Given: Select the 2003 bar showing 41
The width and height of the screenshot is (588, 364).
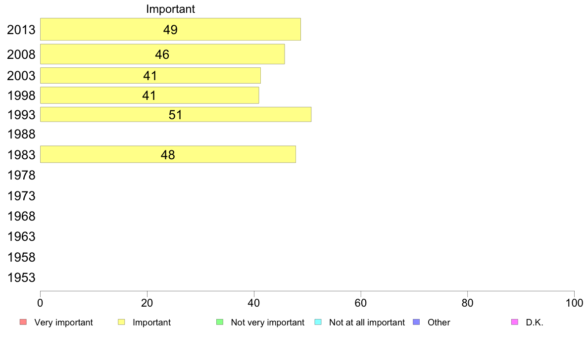Looking at the screenshot, I should [150, 75].
